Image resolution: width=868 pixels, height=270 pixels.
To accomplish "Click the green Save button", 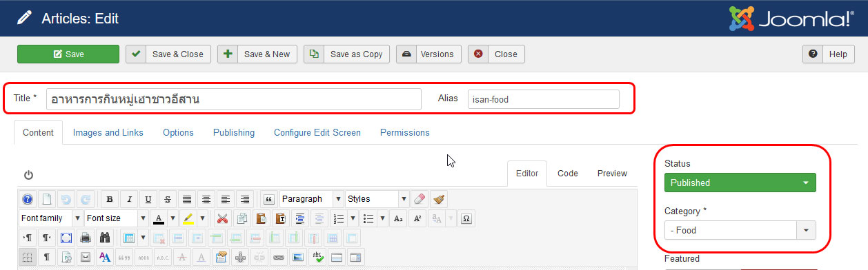I will click(x=68, y=54).
